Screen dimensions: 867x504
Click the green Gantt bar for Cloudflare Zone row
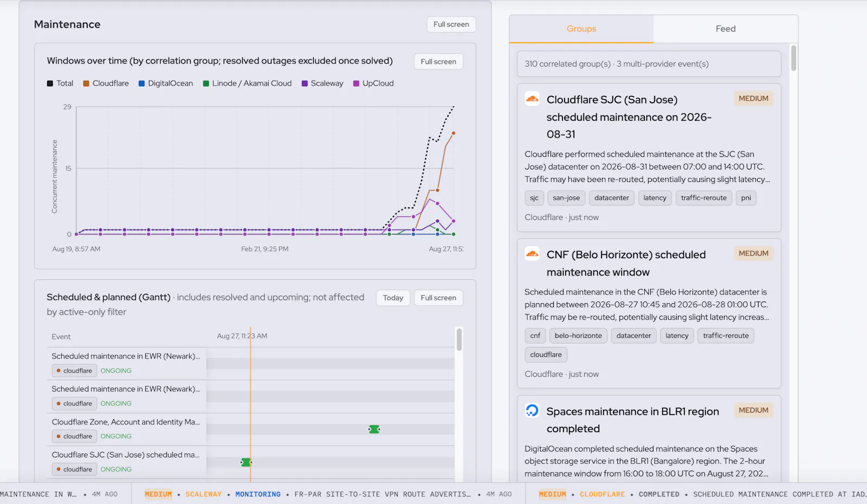pyautogui.click(x=374, y=429)
